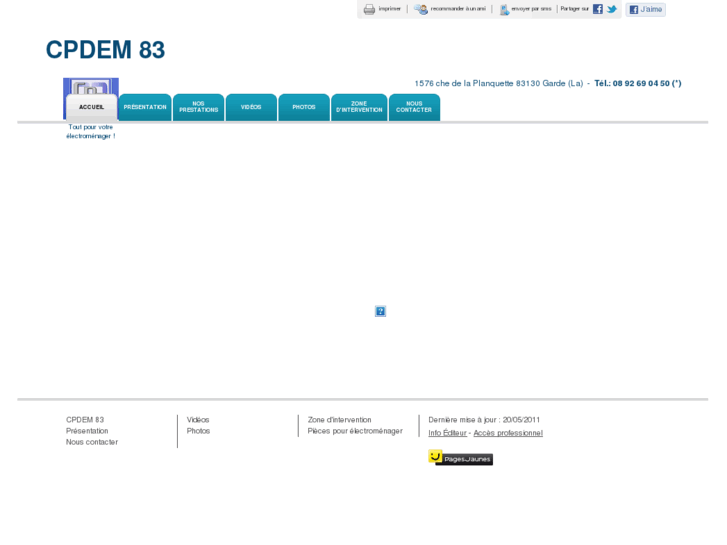Viewport: 727px width, 545px height.
Task: Open footer link Photos
Action: point(198,431)
